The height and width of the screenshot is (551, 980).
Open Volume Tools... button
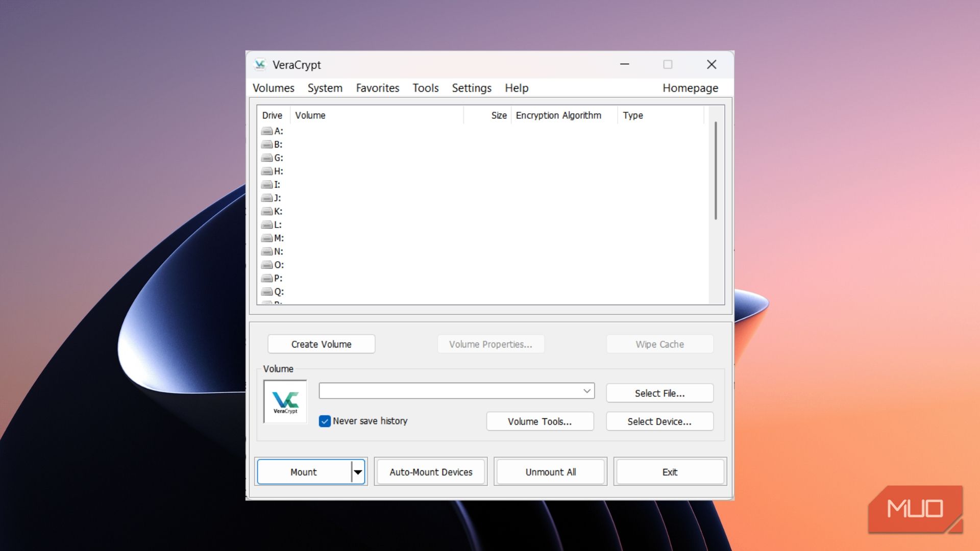(x=540, y=421)
